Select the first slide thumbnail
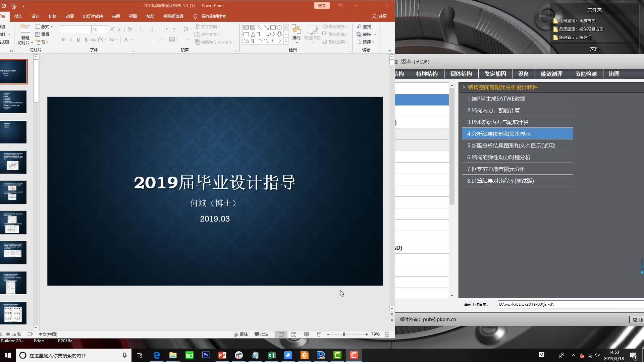644x362 pixels. point(13,71)
